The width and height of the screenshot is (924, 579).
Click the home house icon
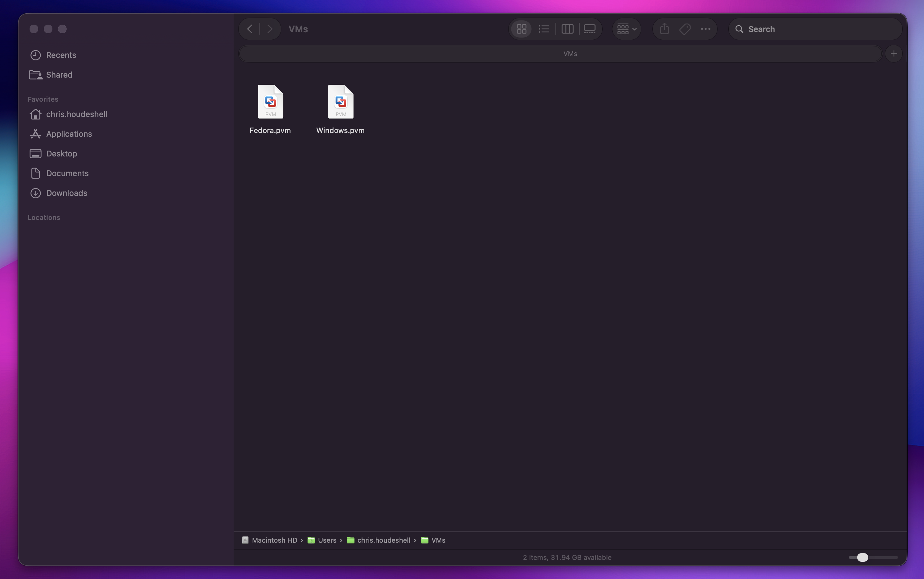tap(36, 114)
